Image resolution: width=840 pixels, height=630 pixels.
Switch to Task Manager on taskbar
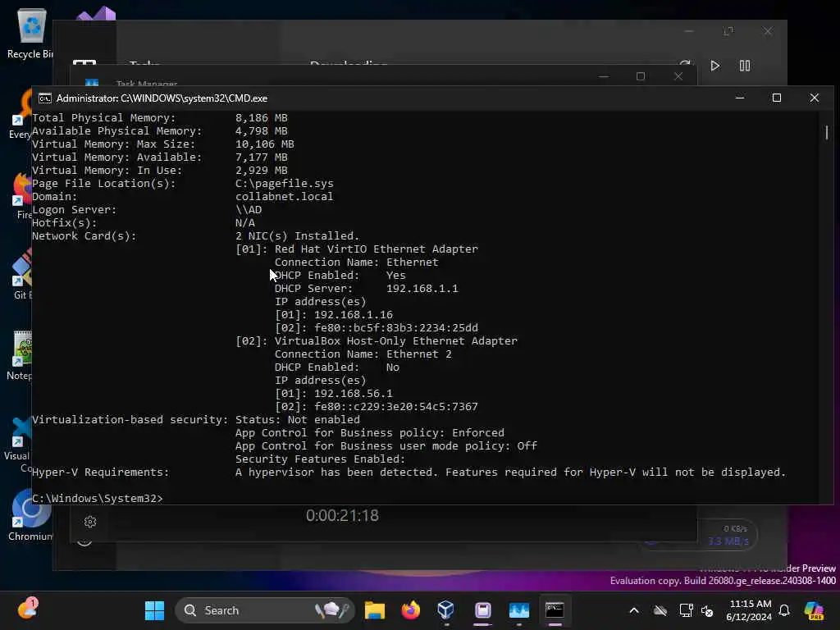click(x=518, y=610)
